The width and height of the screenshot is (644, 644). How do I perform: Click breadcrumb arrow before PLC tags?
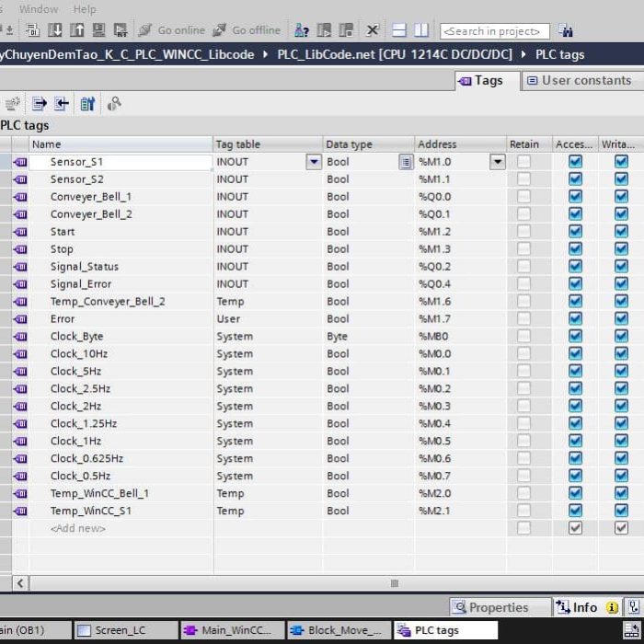[x=523, y=54]
